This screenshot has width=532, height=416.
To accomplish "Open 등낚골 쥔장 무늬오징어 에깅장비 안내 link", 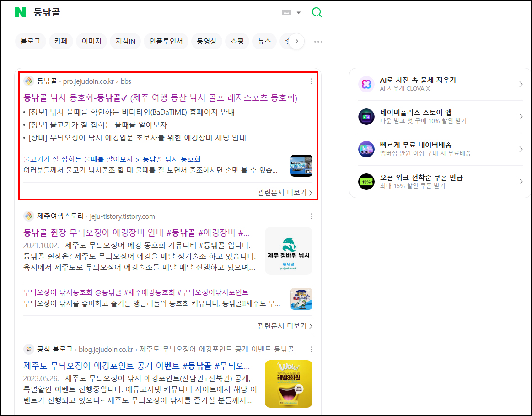I will (x=136, y=233).
